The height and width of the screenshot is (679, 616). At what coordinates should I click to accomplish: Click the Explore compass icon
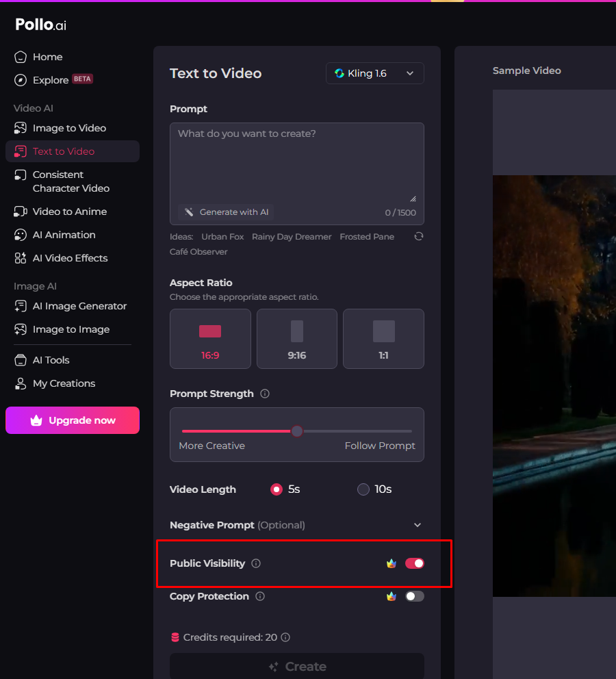tap(21, 80)
